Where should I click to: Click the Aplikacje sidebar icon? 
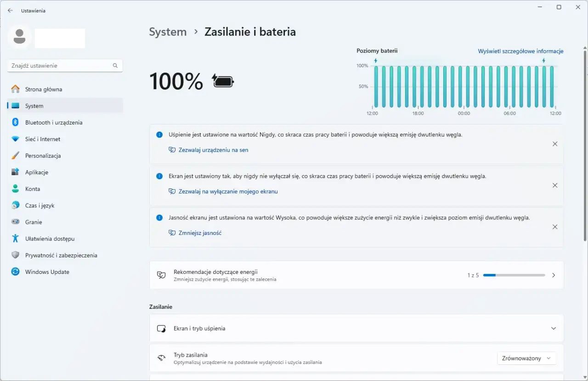point(15,172)
